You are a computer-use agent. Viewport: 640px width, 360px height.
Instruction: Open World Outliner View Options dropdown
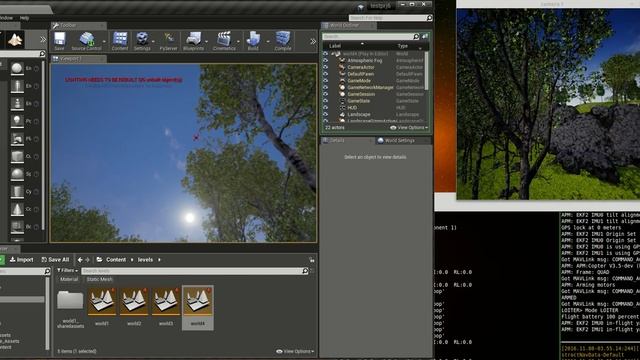click(x=409, y=128)
